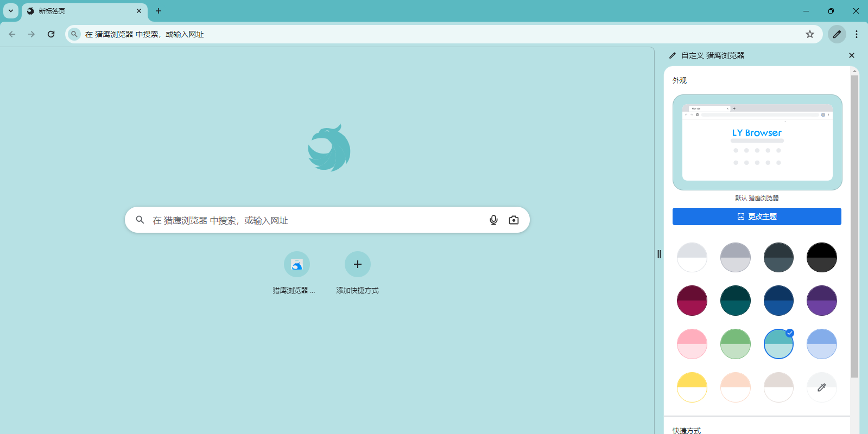The height and width of the screenshot is (434, 868).
Task: Select the black theme color swatch
Action: point(821,258)
